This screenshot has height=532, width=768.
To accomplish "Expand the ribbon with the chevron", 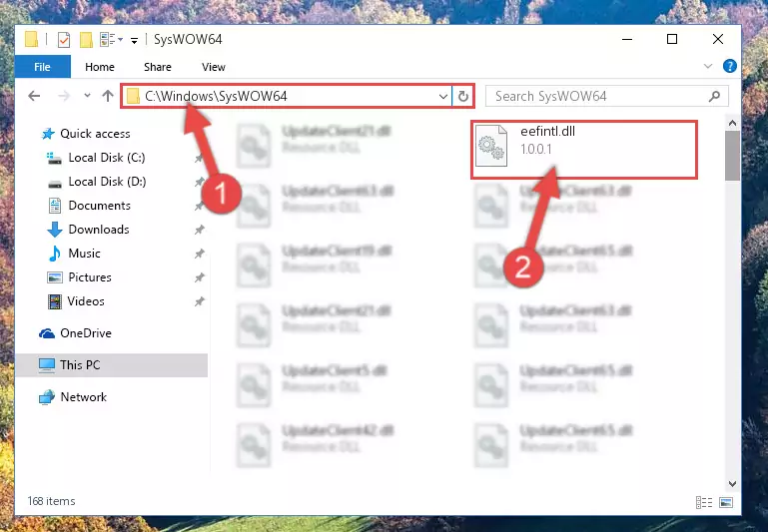I will coord(708,66).
